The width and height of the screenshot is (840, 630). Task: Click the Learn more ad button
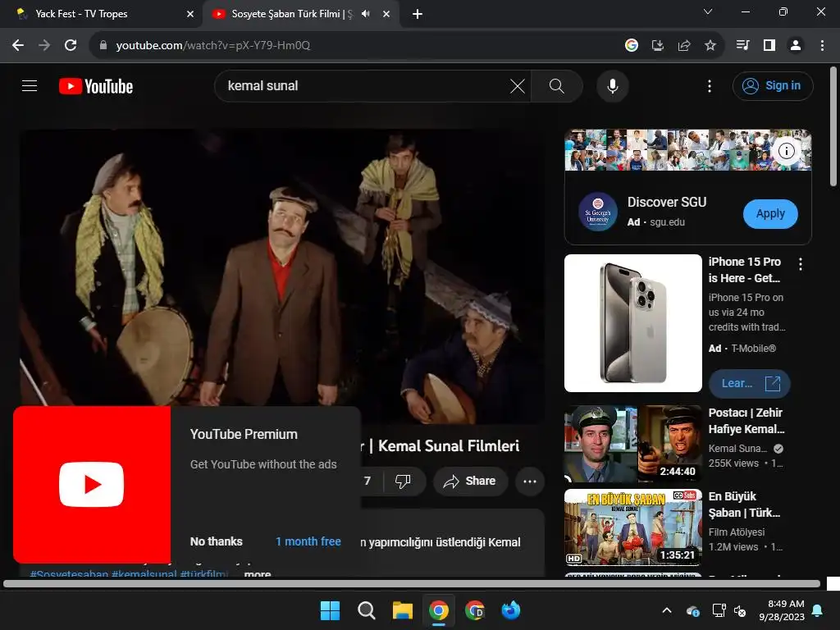[x=749, y=384]
